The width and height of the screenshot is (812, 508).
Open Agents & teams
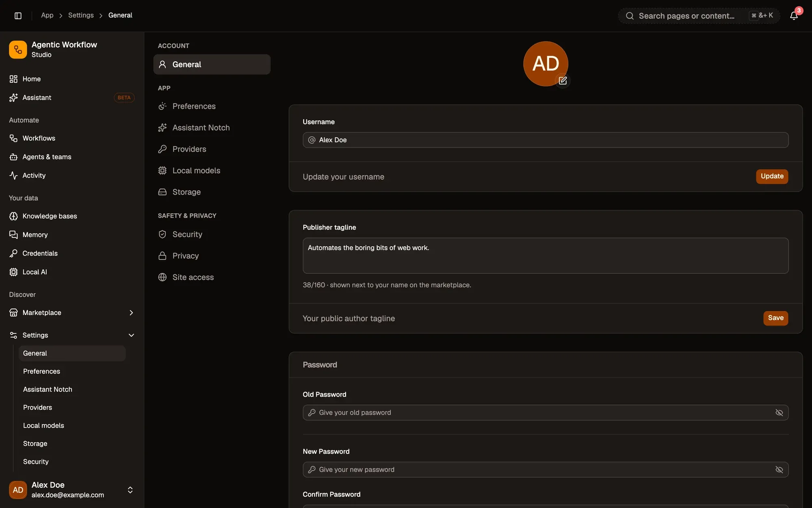[x=72, y=157]
